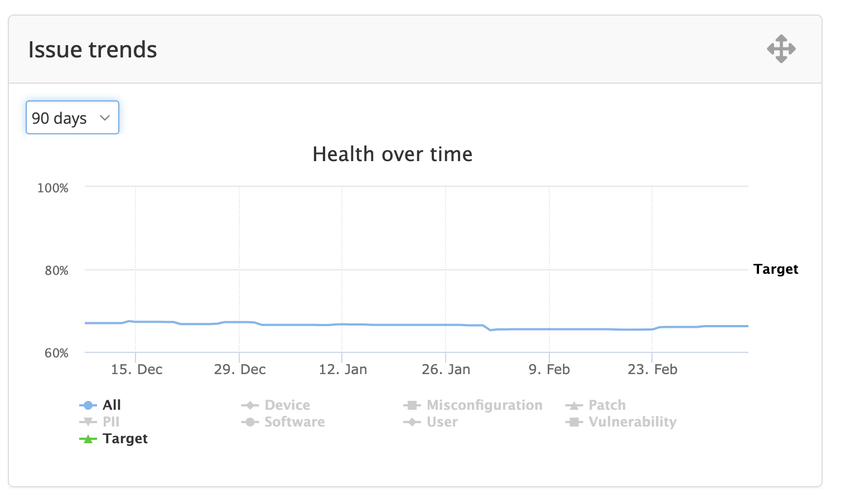The width and height of the screenshot is (841, 504).
Task: Click the Patch triangle legend marker
Action: [574, 405]
